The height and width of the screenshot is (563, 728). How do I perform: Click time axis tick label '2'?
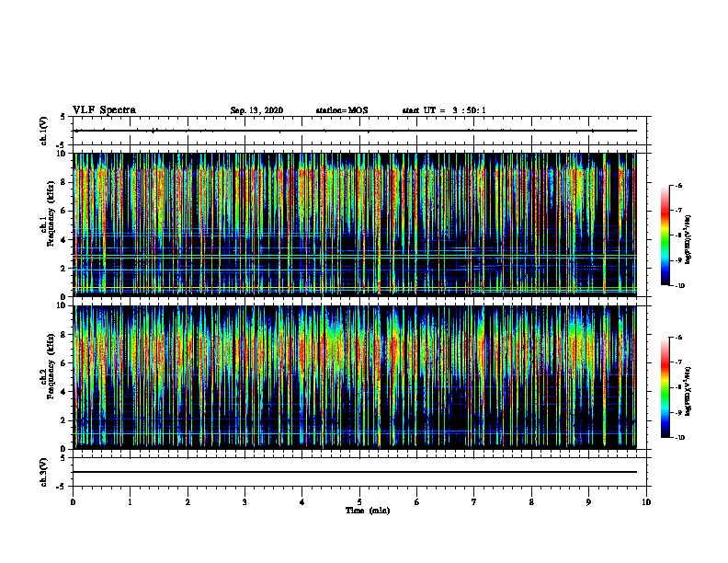(x=188, y=501)
